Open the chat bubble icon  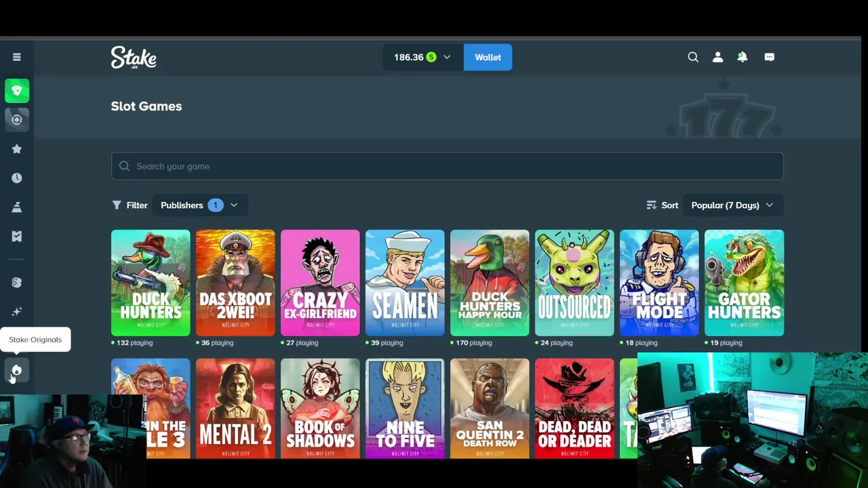[x=769, y=58]
